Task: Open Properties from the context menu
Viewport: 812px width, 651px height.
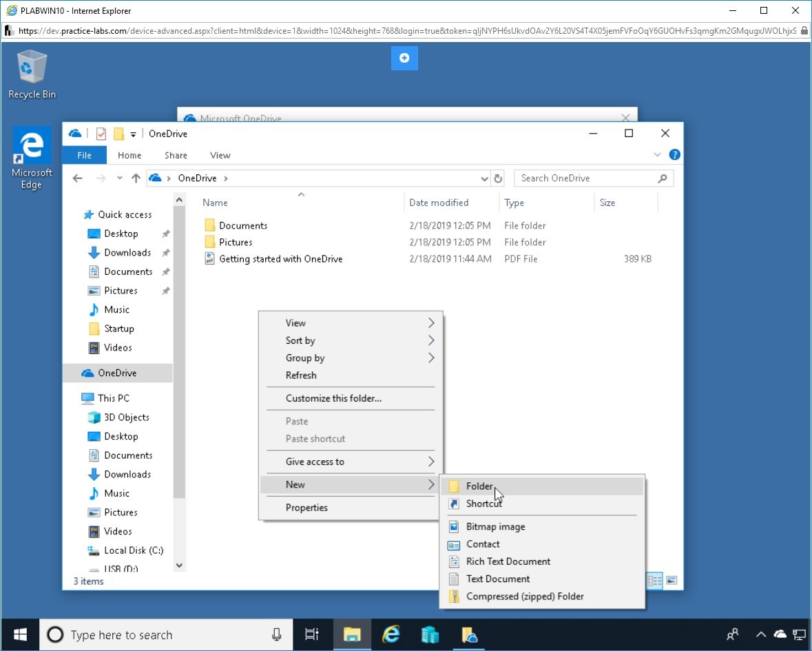Action: click(351, 508)
